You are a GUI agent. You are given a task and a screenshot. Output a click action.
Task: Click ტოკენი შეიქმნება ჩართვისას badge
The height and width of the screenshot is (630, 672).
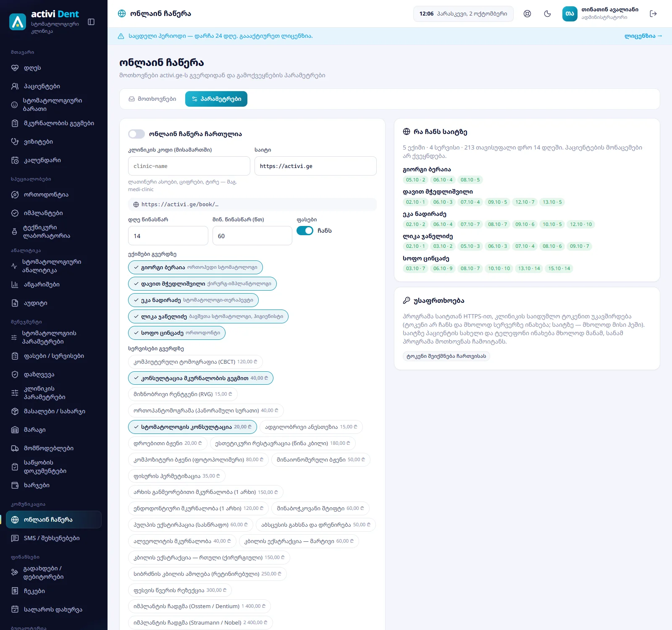446,356
